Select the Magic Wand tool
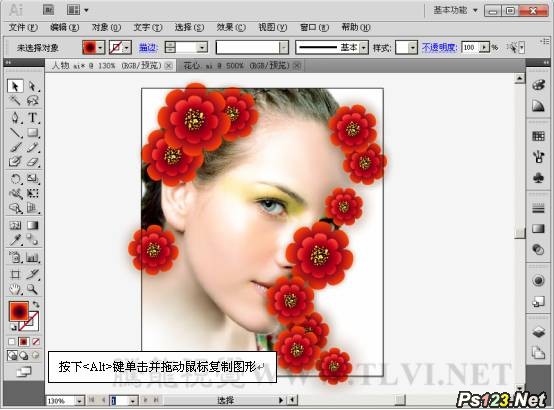Screen dimensions: 554x410 (15, 100)
